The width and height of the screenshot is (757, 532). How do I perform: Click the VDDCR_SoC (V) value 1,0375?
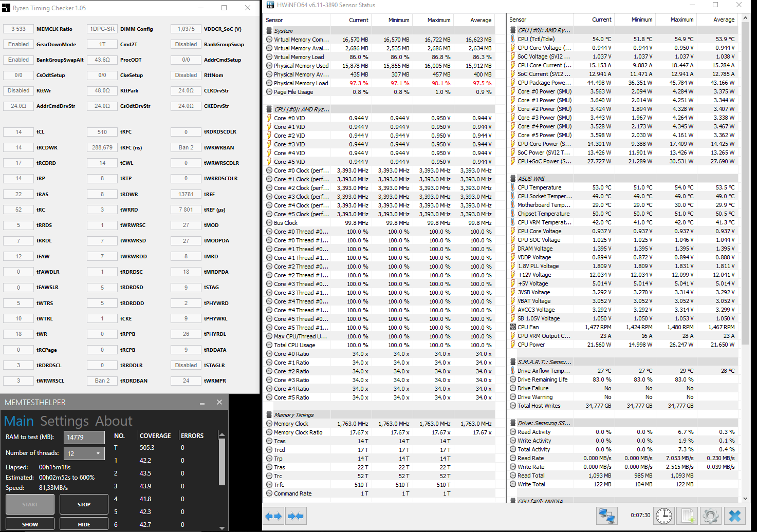pyautogui.click(x=186, y=29)
